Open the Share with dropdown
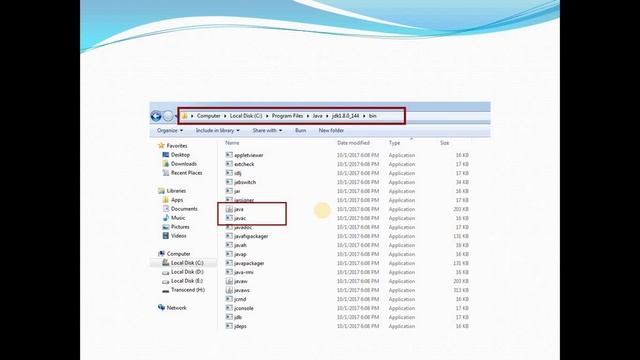The width and height of the screenshot is (640, 360). point(267,131)
